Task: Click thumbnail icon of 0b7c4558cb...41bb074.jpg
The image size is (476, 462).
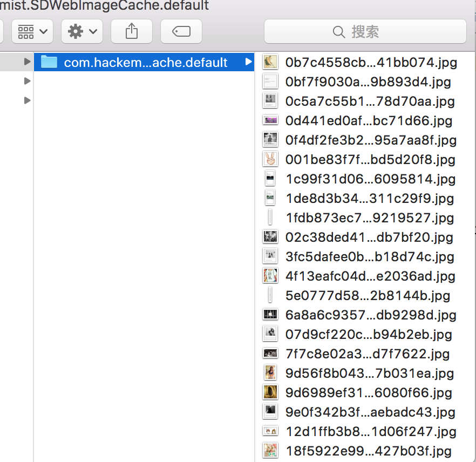Action: (270, 62)
